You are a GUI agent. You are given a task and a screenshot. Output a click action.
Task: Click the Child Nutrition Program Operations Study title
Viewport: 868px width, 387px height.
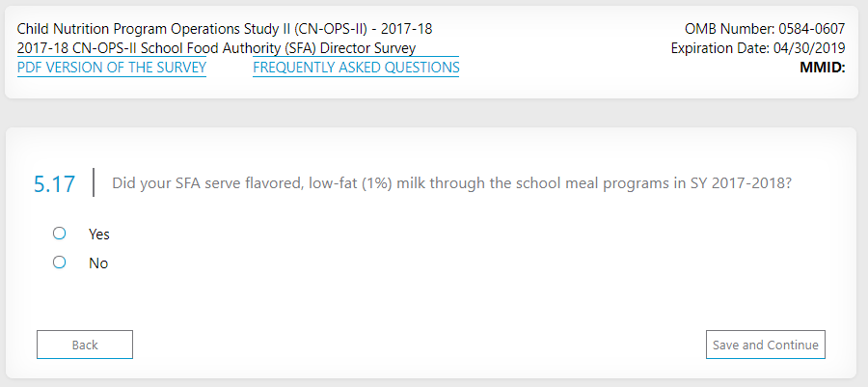[x=225, y=29]
